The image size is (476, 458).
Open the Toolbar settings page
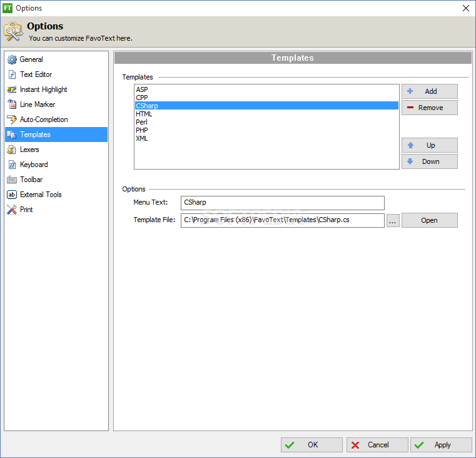56,180
